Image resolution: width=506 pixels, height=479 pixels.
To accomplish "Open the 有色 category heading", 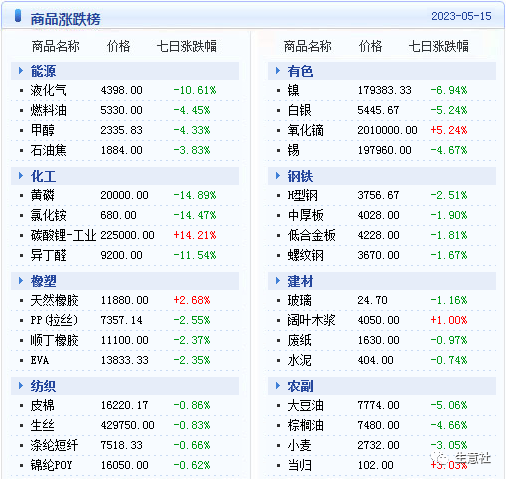I will click(300, 71).
